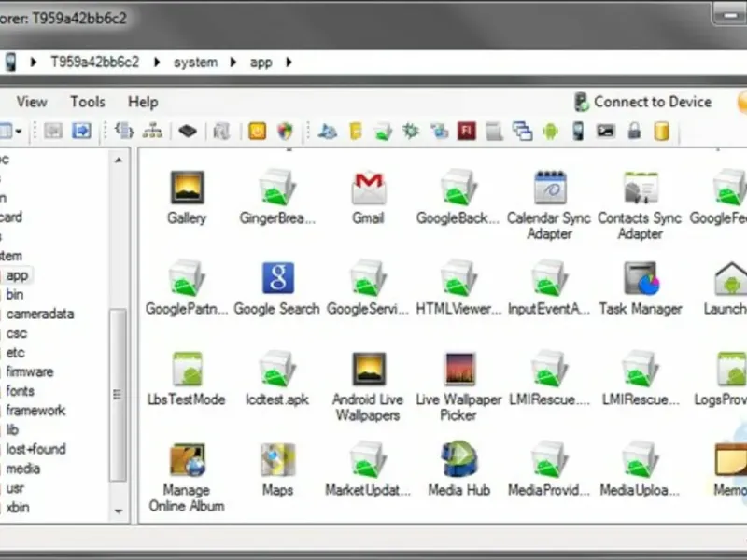747x560 pixels.
Task: Select the MediaProvid... package icon
Action: [549, 459]
